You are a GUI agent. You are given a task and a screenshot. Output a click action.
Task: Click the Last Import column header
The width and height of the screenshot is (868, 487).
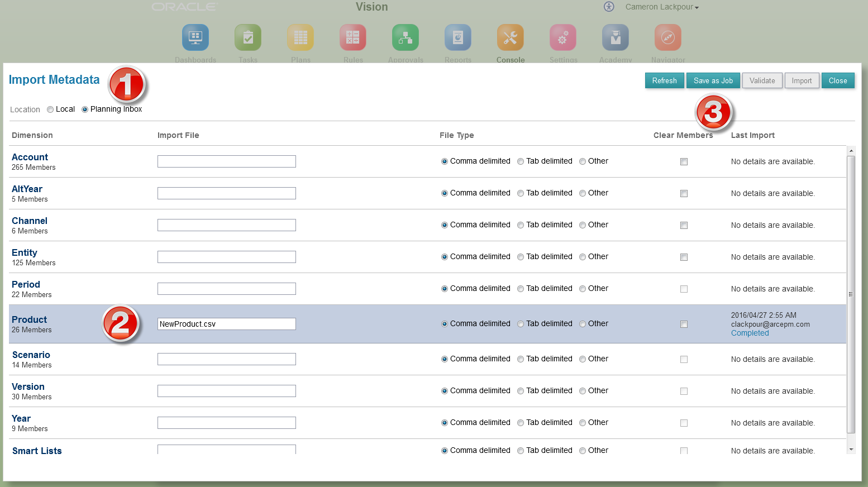(x=752, y=135)
